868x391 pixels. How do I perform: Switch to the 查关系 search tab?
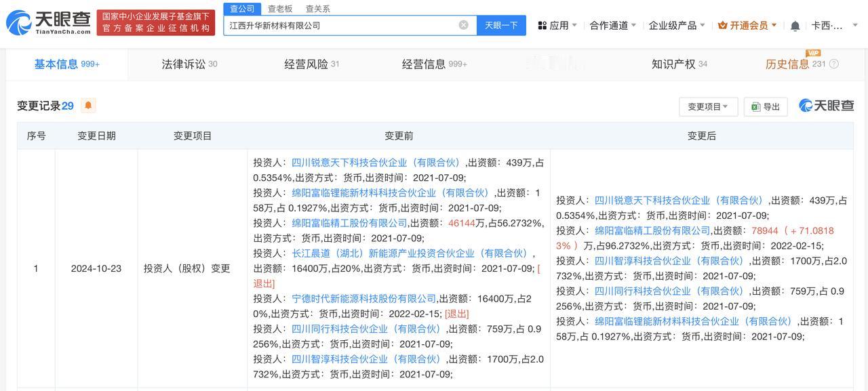click(318, 9)
